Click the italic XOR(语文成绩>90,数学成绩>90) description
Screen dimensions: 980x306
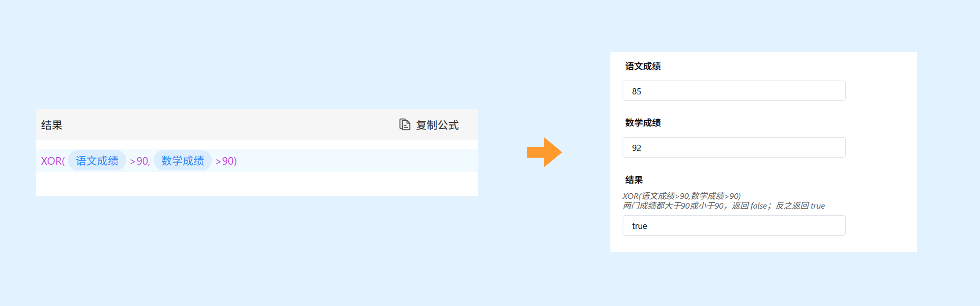[x=681, y=196]
